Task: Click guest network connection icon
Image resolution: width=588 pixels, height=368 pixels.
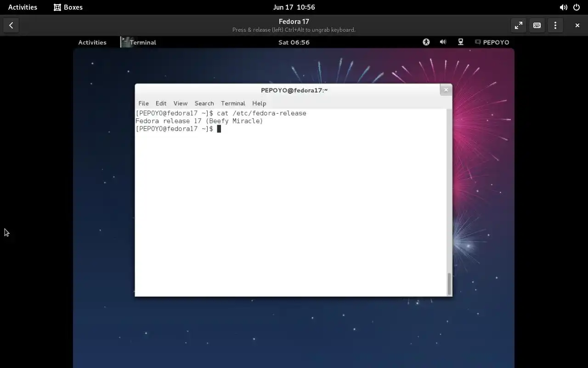Action: click(x=460, y=42)
